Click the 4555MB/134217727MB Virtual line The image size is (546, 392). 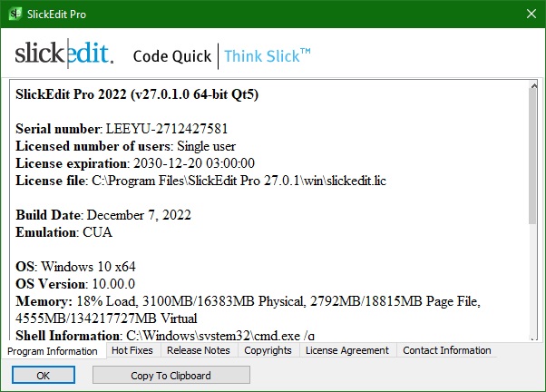tap(106, 318)
